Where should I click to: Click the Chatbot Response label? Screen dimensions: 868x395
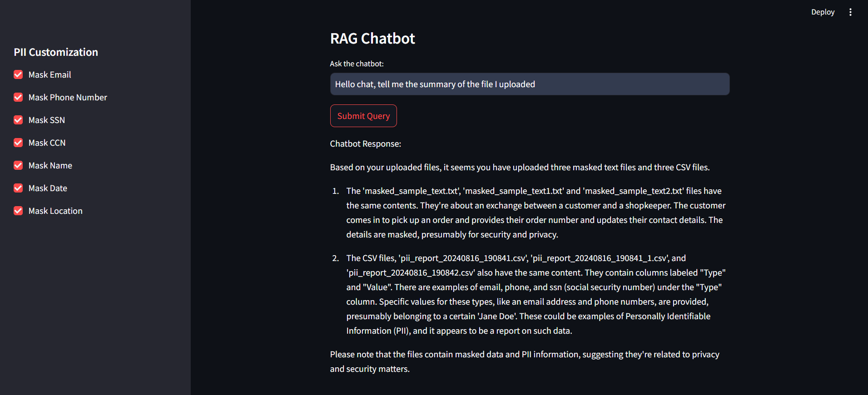[366, 144]
